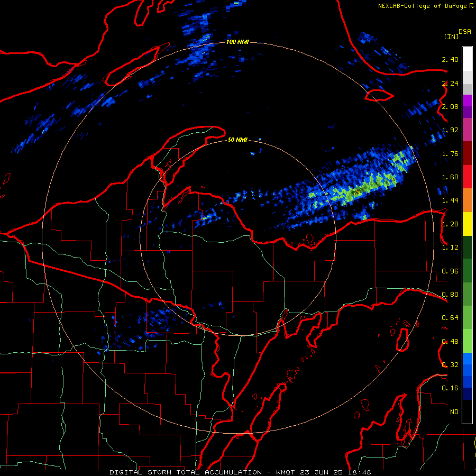Click the 0.96 scale value

450,271
